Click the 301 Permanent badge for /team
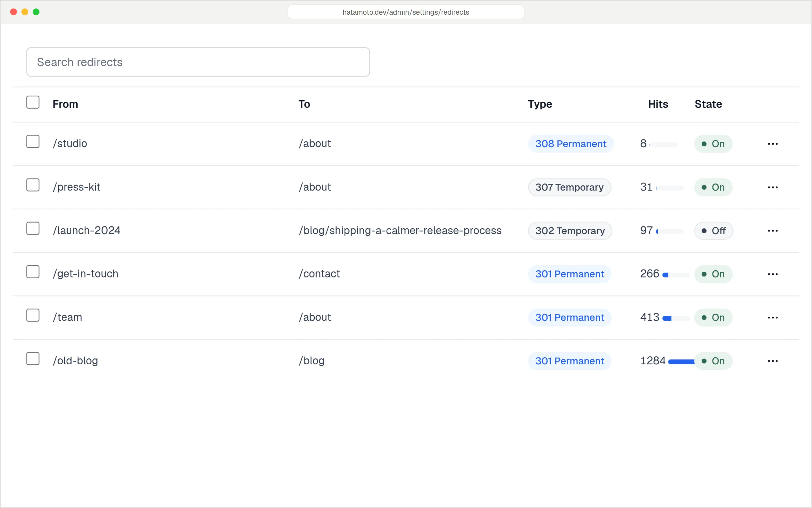 point(570,317)
